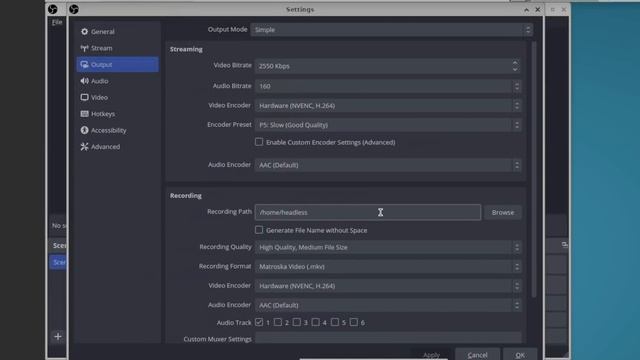Click the Video Bitrate value field
Viewport: 640px width, 360px height.
click(x=388, y=66)
